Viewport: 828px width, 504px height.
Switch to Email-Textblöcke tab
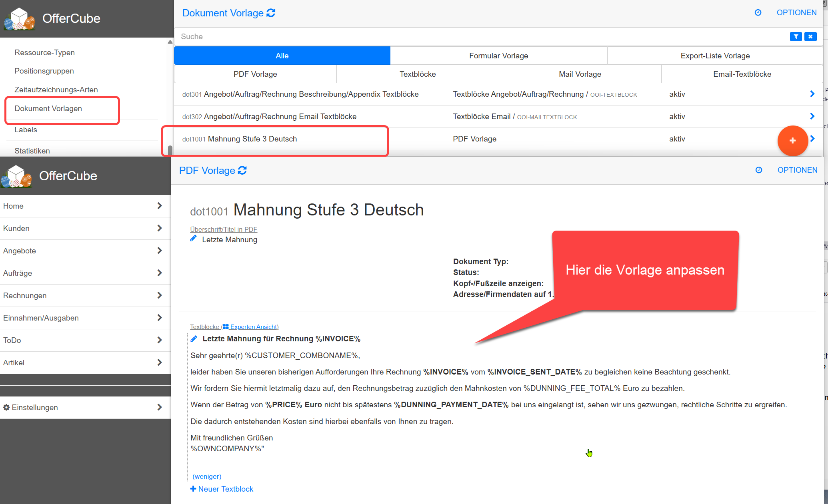click(742, 74)
